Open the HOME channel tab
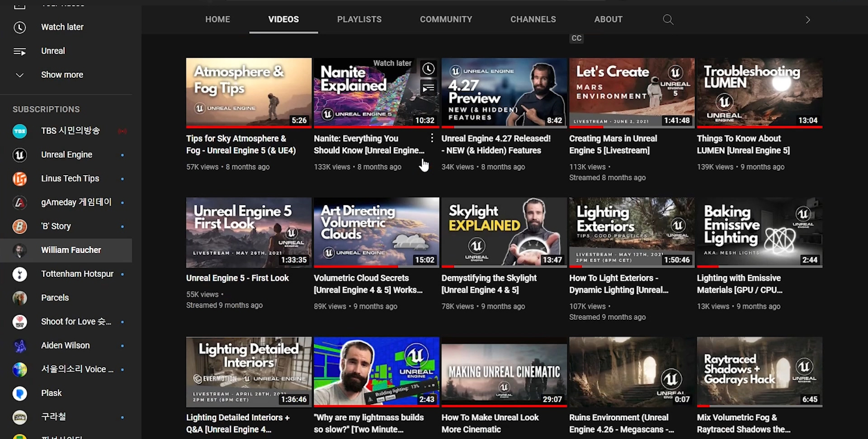The width and height of the screenshot is (868, 439). point(217,19)
